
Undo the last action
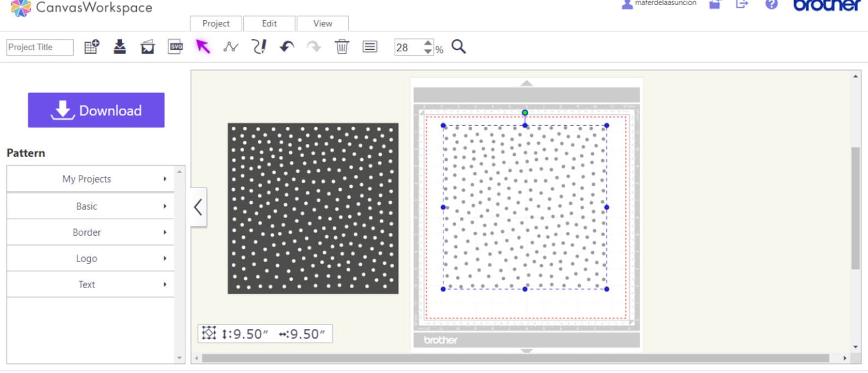[287, 47]
